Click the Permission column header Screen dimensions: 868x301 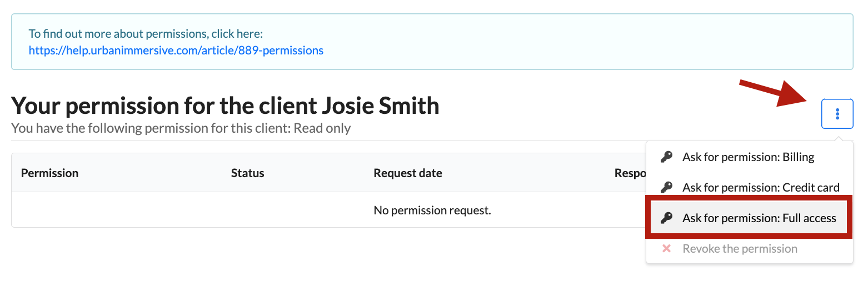[49, 173]
